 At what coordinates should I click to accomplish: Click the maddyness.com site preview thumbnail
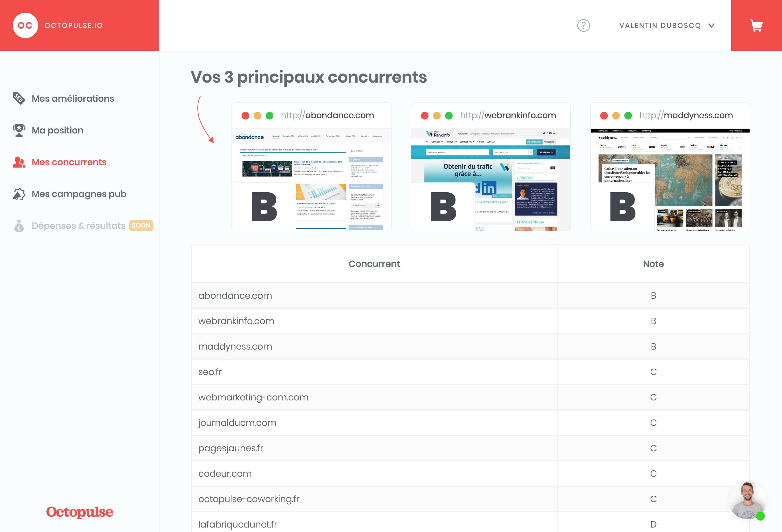pos(670,180)
